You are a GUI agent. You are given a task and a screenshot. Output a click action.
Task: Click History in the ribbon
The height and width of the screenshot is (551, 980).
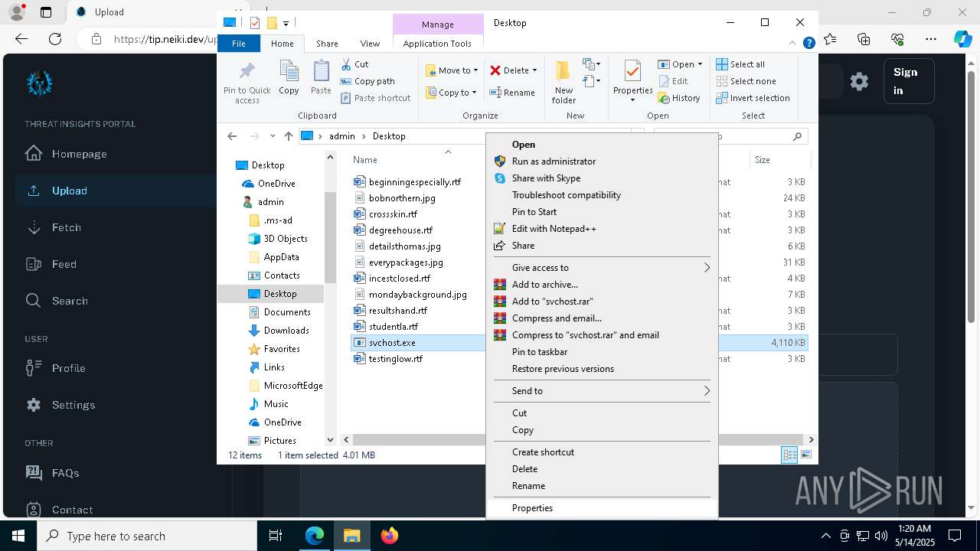[678, 98]
